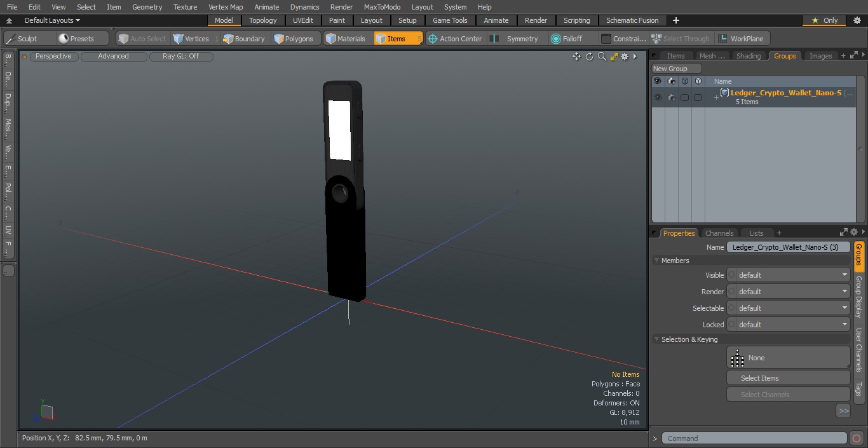Toggle Select Through mode
Image resolution: width=868 pixels, height=448 pixels.
click(681, 39)
